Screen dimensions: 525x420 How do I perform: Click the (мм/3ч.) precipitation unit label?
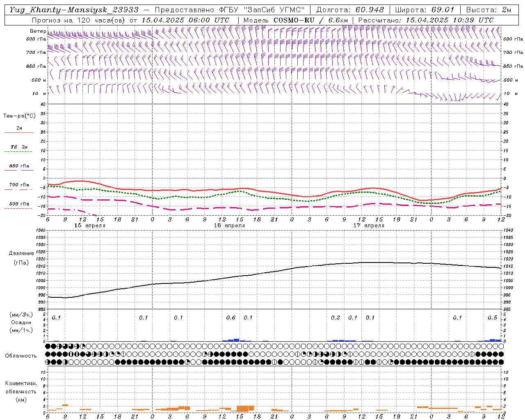coord(21,315)
